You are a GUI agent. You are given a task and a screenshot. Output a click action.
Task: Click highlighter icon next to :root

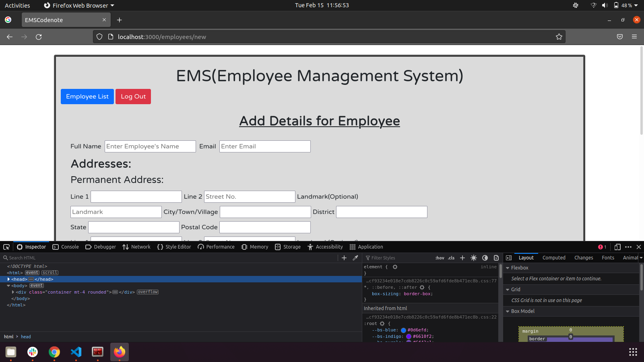(382, 324)
